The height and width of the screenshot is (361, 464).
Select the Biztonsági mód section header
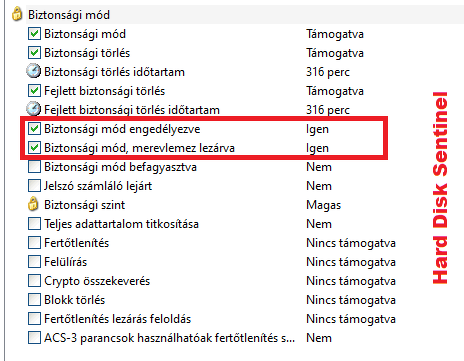point(69,15)
